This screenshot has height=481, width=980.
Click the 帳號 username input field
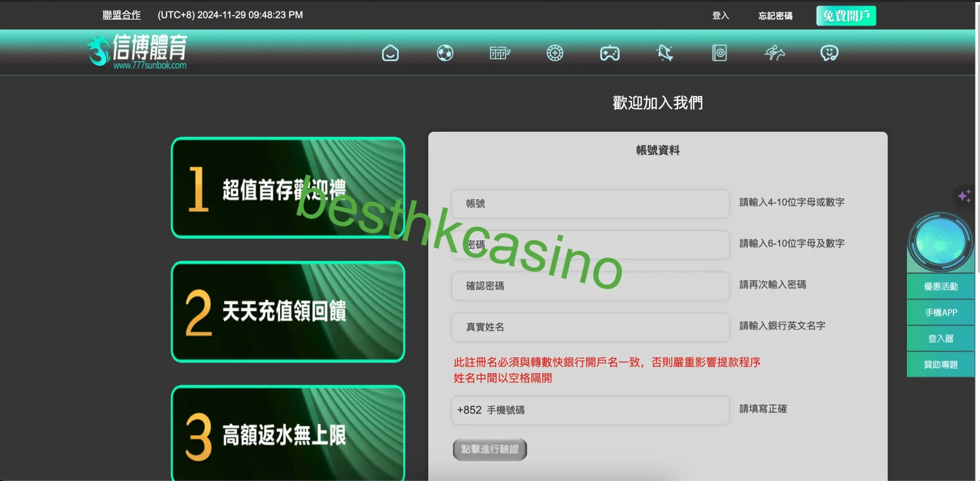click(x=590, y=203)
